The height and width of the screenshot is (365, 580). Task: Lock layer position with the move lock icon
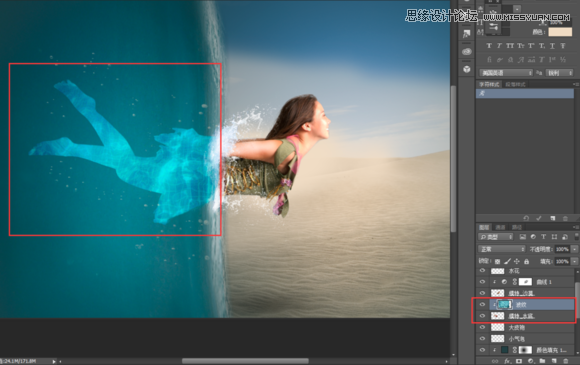517,261
